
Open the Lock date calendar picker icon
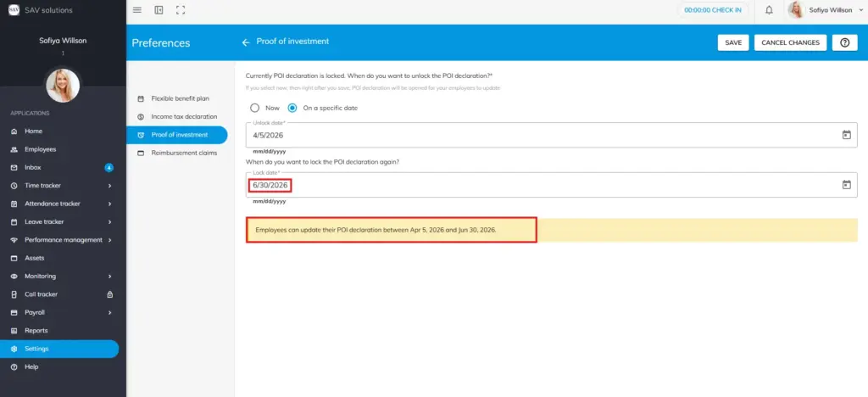tap(847, 185)
